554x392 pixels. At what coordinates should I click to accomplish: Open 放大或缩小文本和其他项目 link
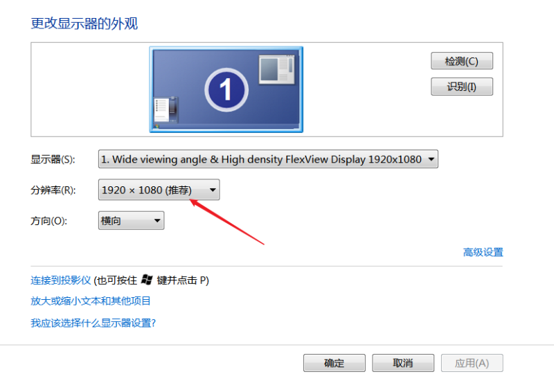91,301
